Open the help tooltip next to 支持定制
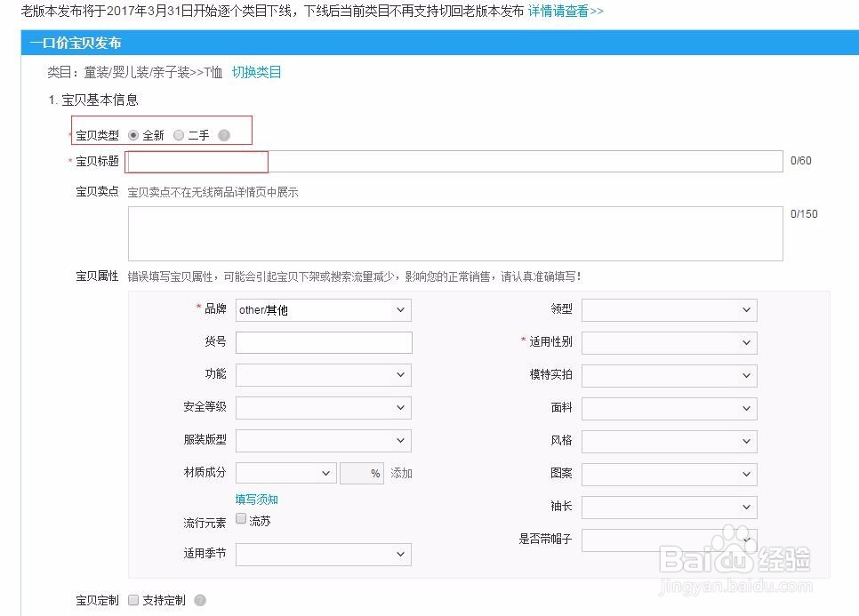 pyautogui.click(x=199, y=600)
